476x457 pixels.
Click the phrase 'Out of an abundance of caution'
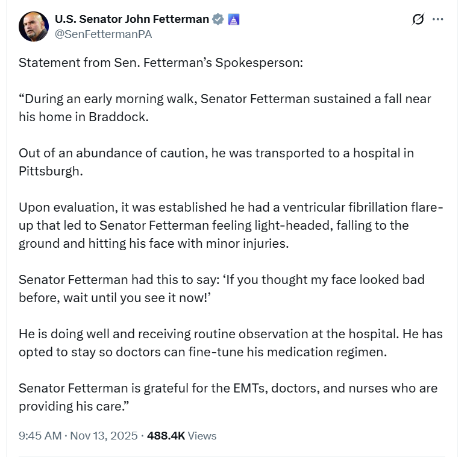(x=112, y=153)
